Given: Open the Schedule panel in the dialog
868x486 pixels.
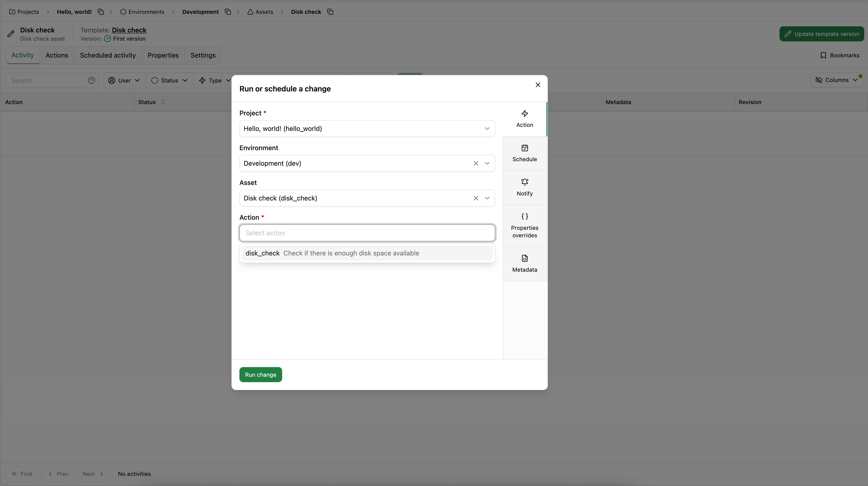Looking at the screenshot, I should click(x=525, y=153).
